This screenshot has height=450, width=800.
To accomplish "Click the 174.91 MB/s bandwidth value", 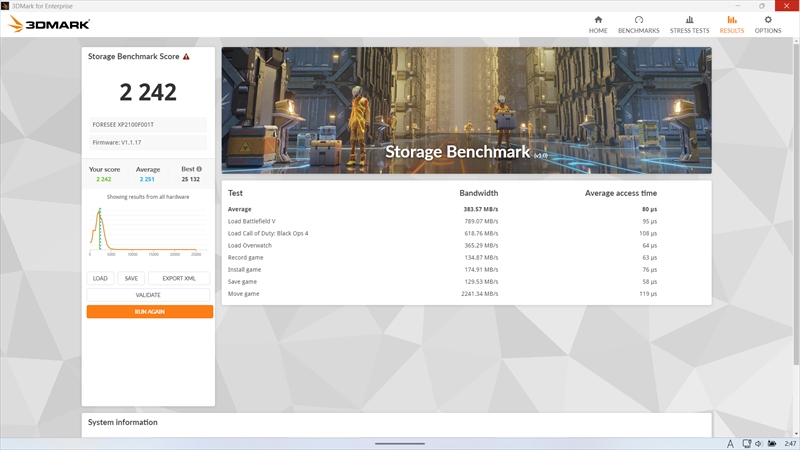I will (x=481, y=269).
